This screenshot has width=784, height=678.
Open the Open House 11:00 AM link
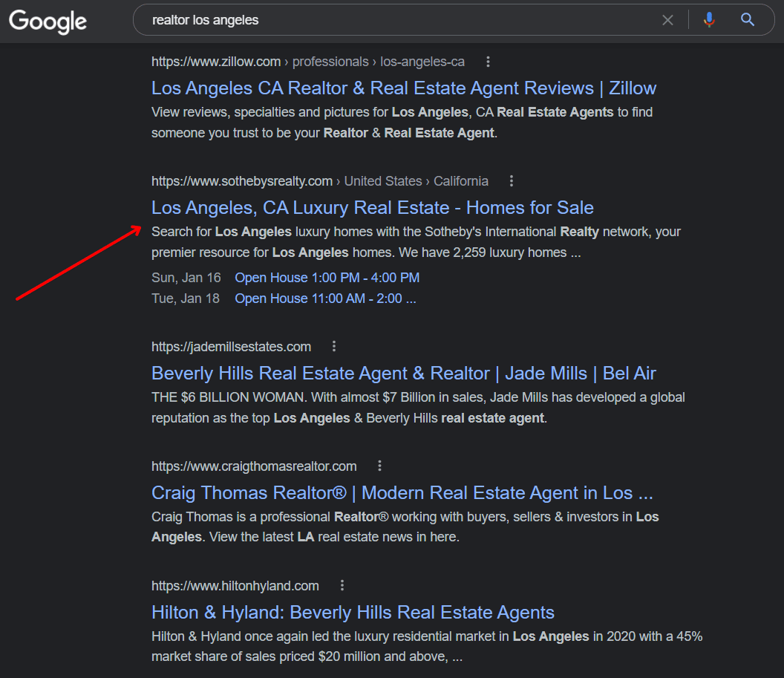(x=325, y=299)
